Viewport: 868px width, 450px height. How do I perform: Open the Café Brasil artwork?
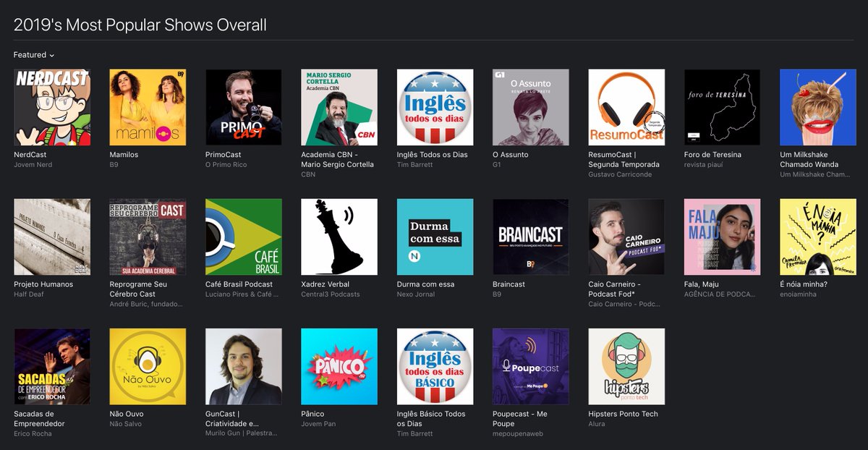coord(244,237)
